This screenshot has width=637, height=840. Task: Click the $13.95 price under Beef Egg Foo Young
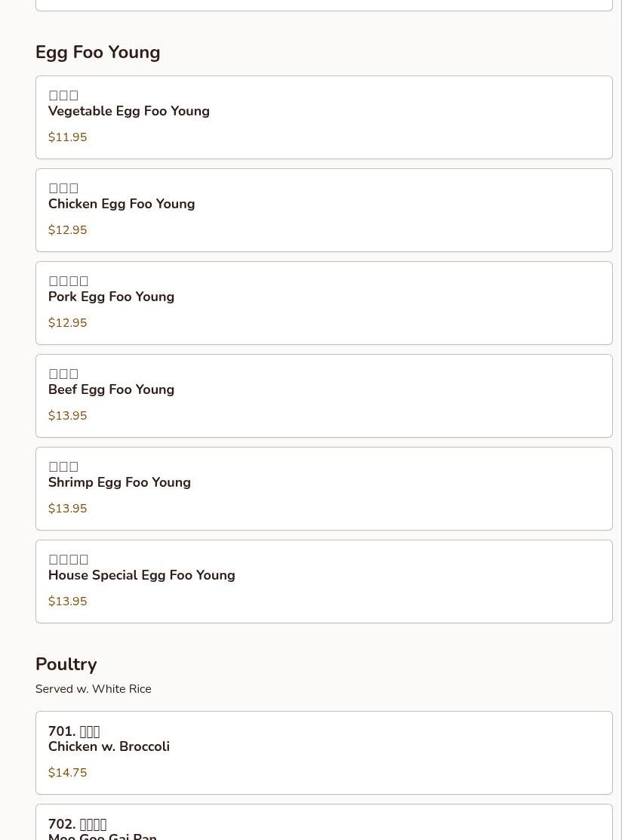[68, 416]
